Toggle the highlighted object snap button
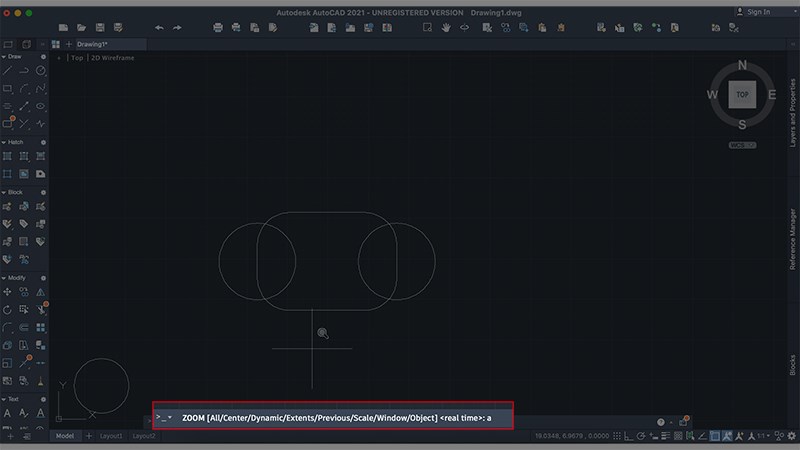Image resolution: width=800 pixels, height=450 pixels. (715, 436)
